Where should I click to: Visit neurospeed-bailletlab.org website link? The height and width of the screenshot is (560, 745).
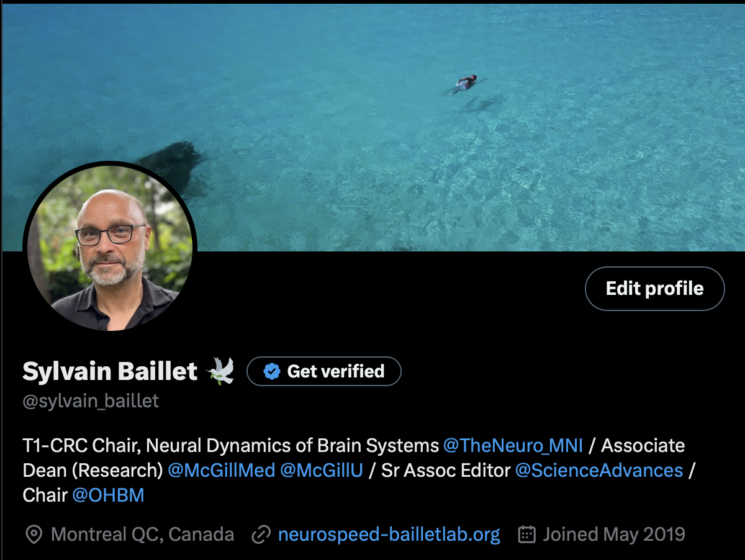click(389, 535)
